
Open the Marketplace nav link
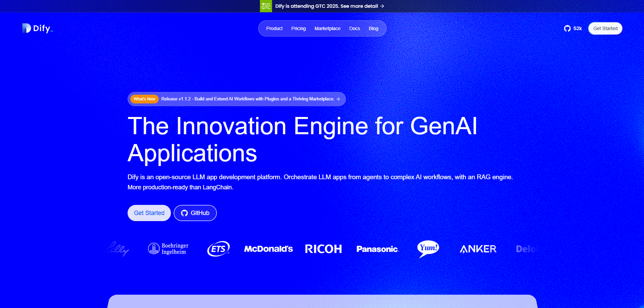tap(328, 28)
